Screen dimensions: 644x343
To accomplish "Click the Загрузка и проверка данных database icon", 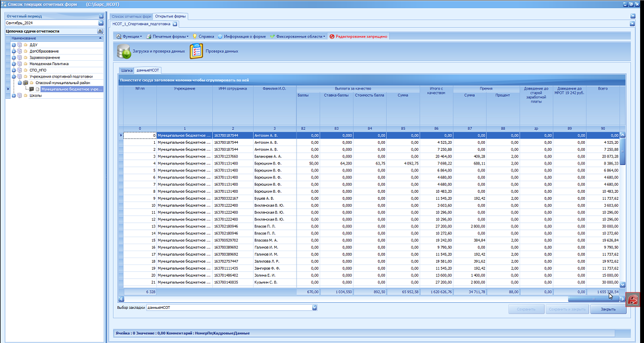I will [124, 51].
